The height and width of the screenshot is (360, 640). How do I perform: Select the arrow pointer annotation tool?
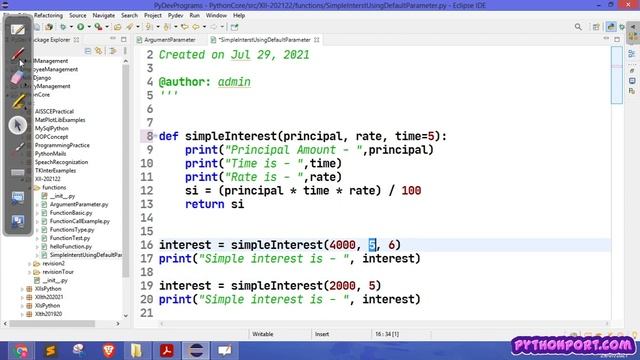pos(18,125)
